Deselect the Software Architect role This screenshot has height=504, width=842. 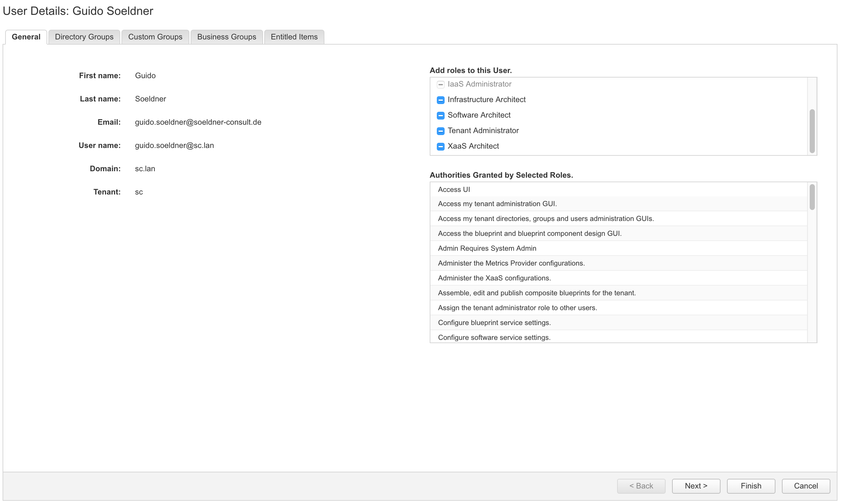click(x=440, y=115)
